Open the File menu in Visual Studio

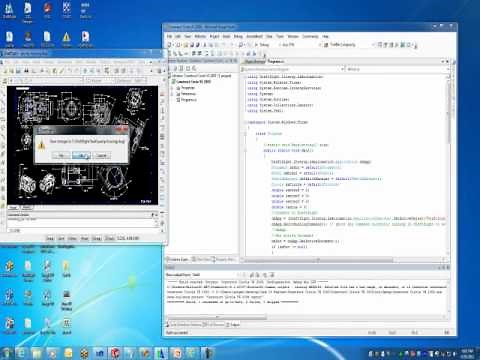tap(169, 36)
